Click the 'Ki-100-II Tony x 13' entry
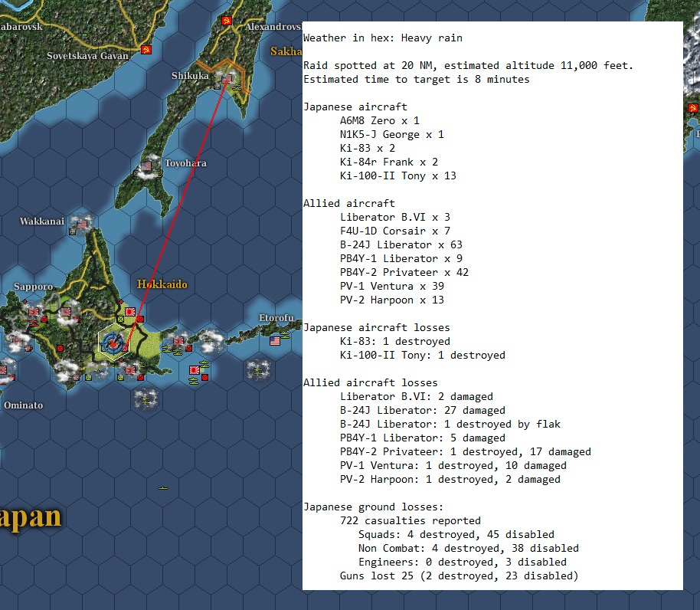 tap(398, 176)
